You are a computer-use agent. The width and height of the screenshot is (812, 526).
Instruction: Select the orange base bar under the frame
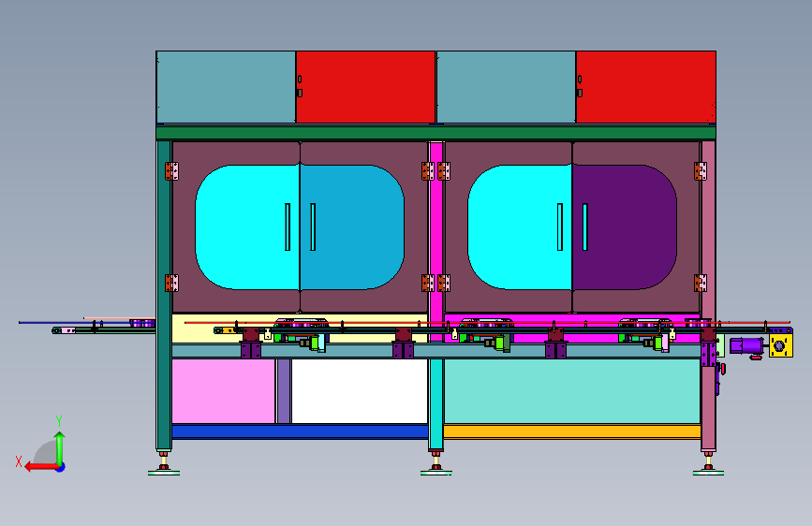click(x=571, y=431)
